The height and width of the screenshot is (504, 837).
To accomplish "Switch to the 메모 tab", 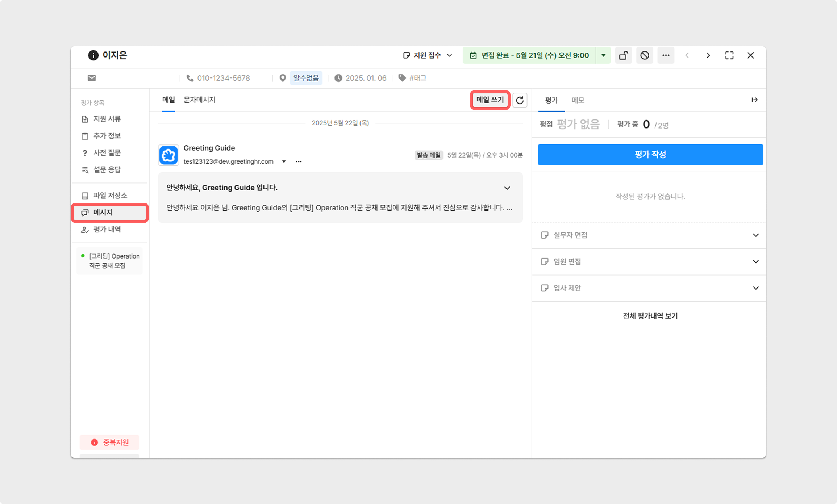I will pyautogui.click(x=578, y=100).
